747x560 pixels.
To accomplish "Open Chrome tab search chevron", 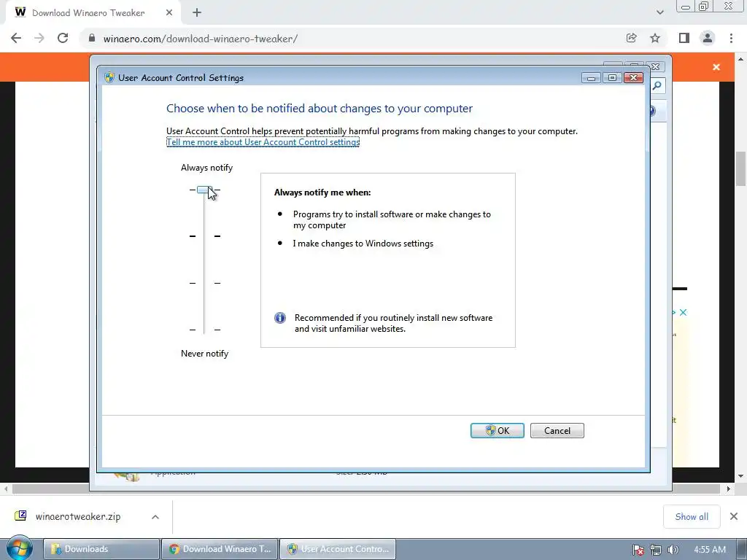I will [x=659, y=12].
